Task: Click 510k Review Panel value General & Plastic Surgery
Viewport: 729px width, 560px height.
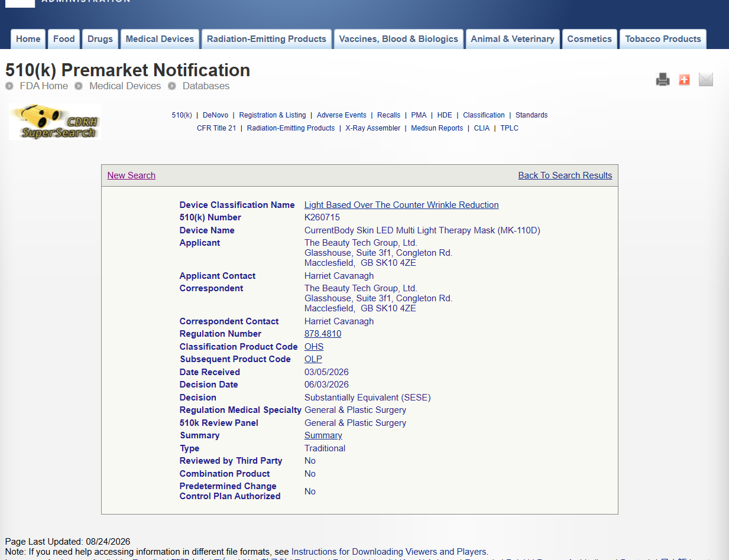Action: tap(355, 423)
